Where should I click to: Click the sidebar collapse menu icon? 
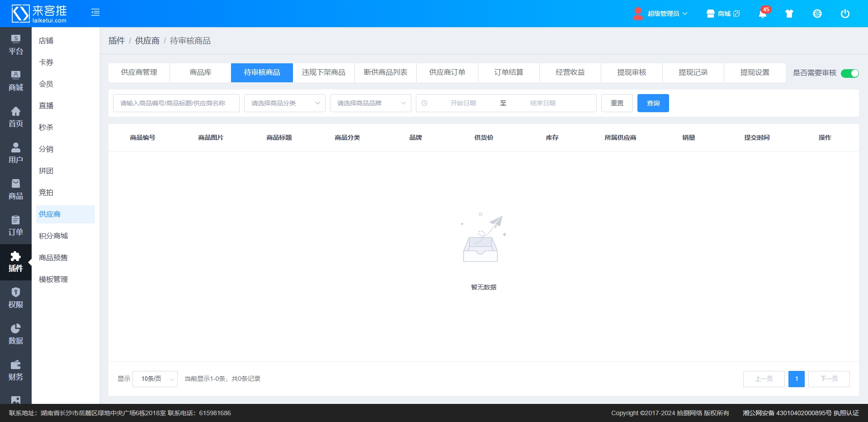click(x=95, y=13)
